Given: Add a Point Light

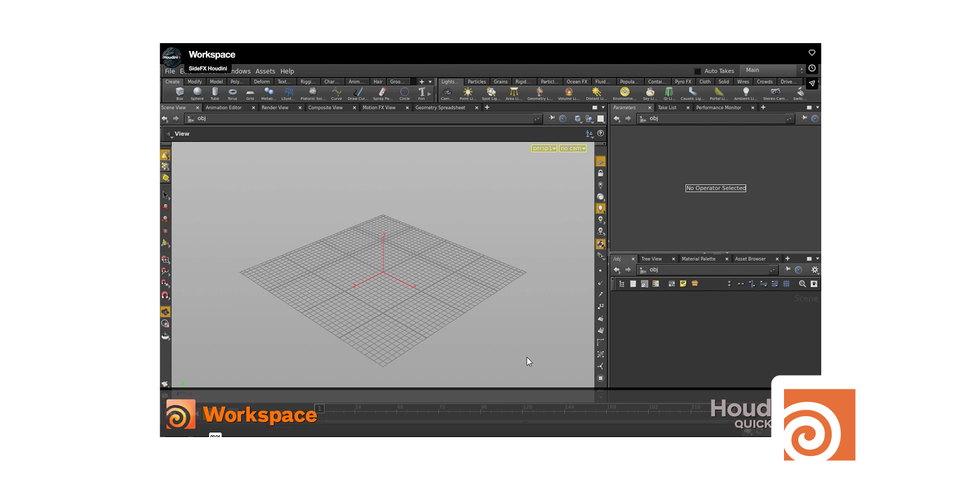Looking at the screenshot, I should 468,94.
